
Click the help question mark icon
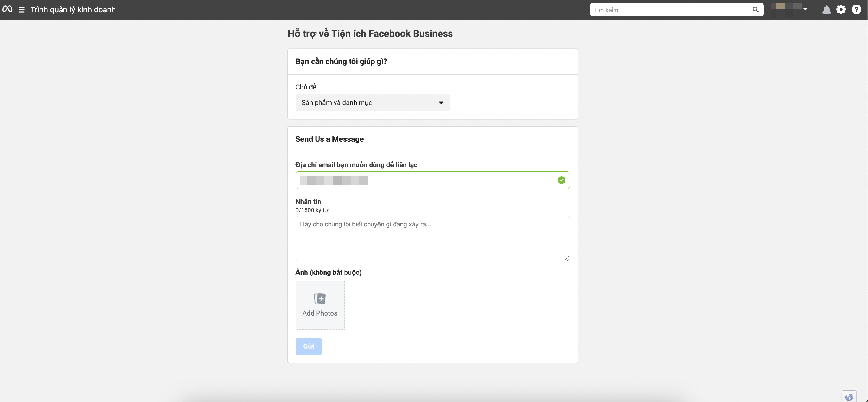point(856,10)
